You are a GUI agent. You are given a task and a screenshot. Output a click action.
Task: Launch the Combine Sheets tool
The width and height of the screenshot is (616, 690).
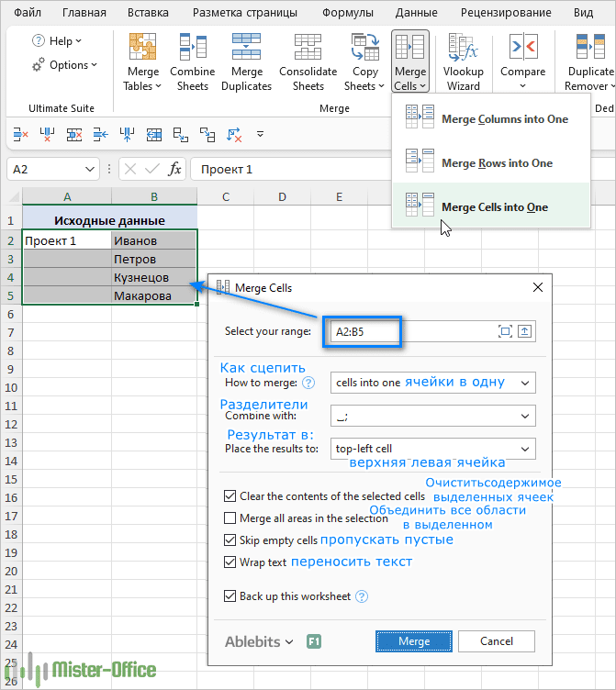point(193,61)
